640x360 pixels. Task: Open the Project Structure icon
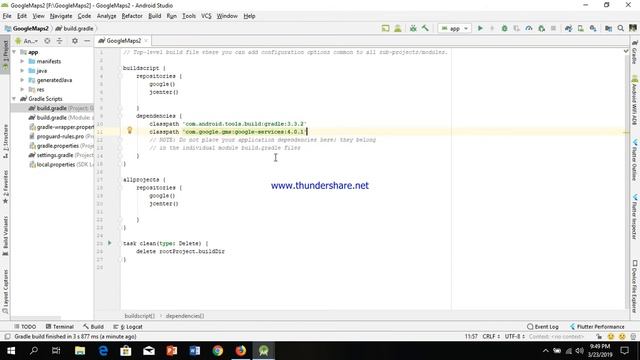608,28
